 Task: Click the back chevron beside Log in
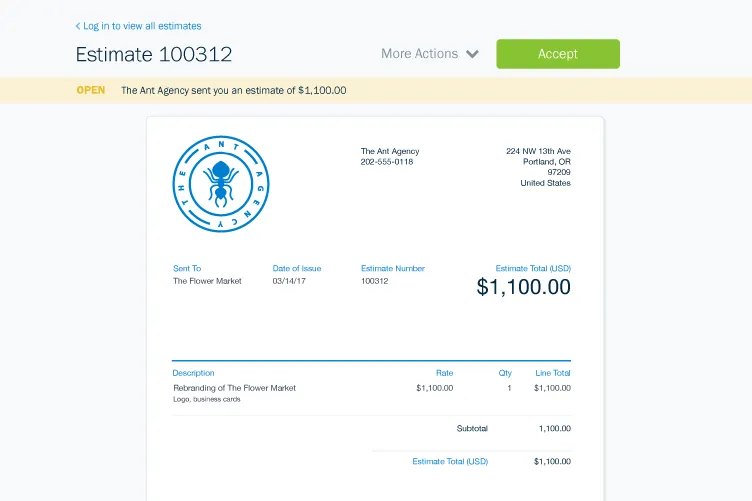tap(78, 26)
